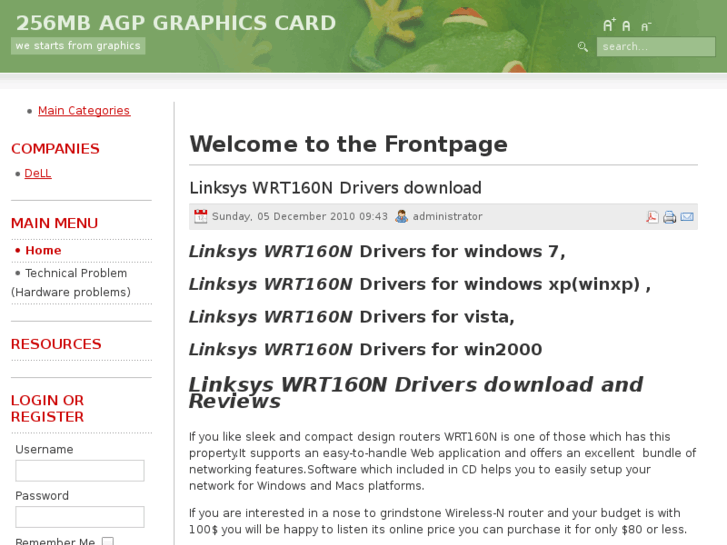Viewport: 727px width, 545px height.
Task: Open the Main Categories link
Action: point(84,110)
